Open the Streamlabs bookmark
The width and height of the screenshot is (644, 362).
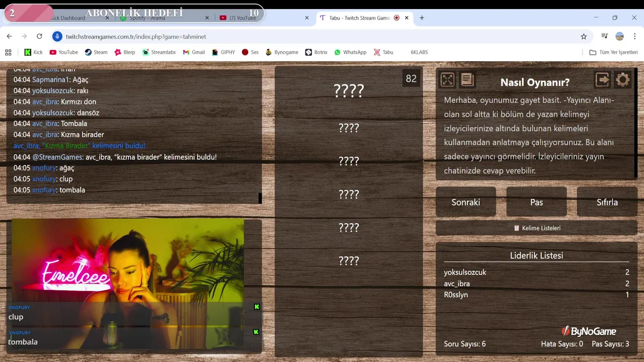point(159,52)
